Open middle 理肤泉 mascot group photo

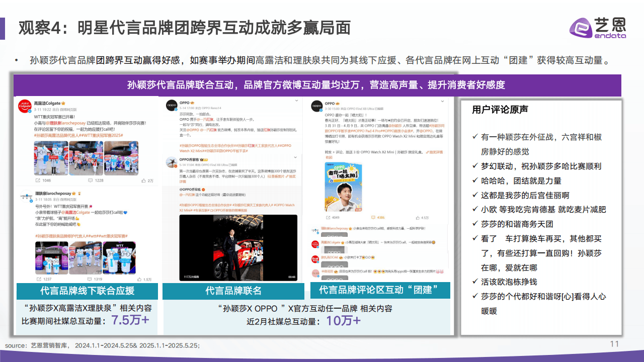click(85, 258)
